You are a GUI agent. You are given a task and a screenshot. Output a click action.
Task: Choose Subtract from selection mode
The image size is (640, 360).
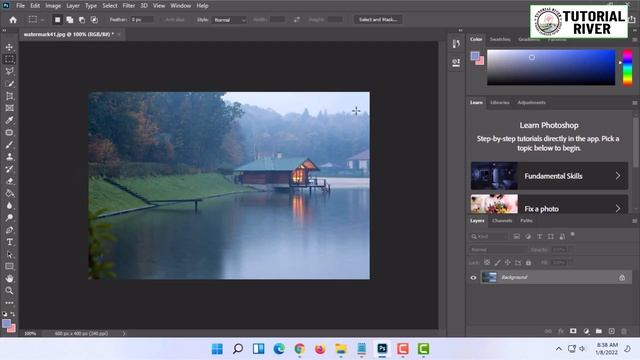point(82,20)
